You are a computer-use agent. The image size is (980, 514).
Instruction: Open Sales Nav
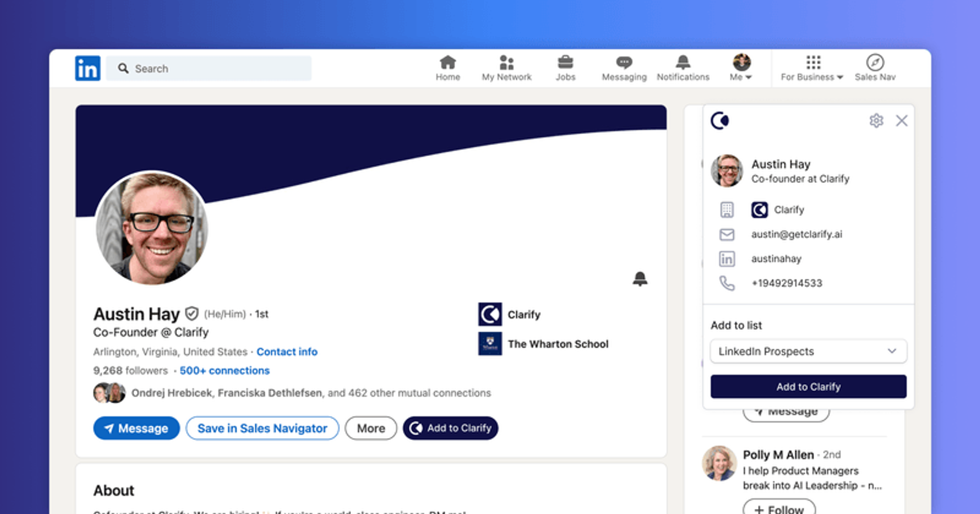tap(875, 68)
